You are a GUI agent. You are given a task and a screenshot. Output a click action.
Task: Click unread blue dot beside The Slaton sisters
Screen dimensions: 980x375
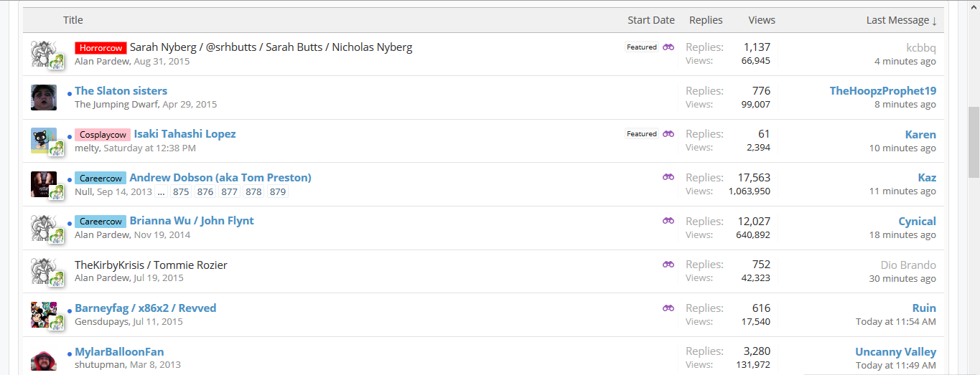pyautogui.click(x=70, y=94)
